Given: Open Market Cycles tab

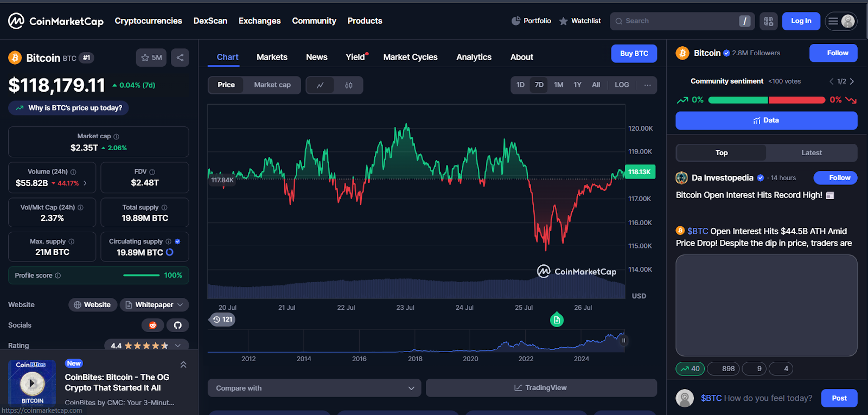Looking at the screenshot, I should pos(410,57).
